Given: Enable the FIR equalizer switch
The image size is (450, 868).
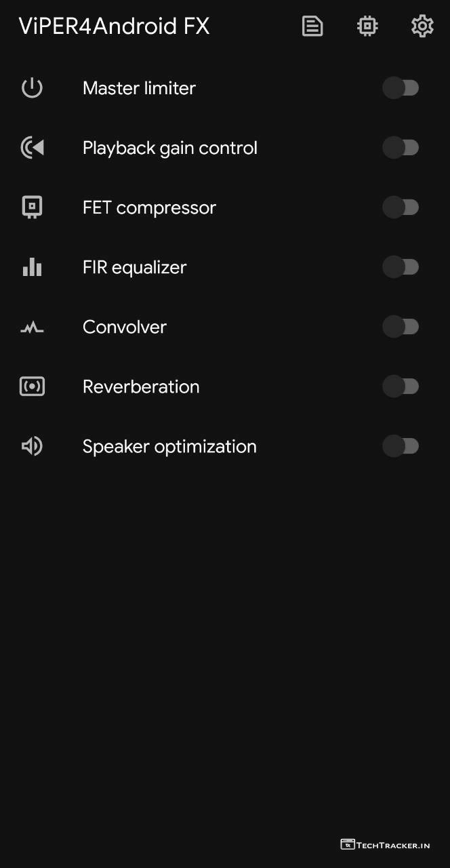Looking at the screenshot, I should (401, 267).
